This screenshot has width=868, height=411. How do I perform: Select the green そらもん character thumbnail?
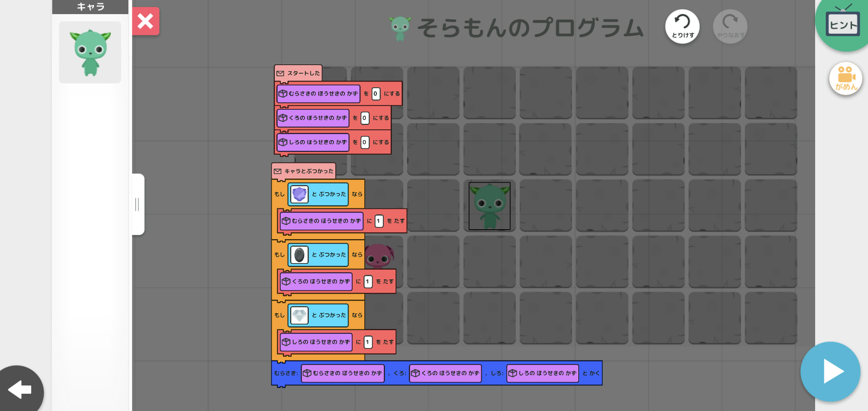point(90,52)
